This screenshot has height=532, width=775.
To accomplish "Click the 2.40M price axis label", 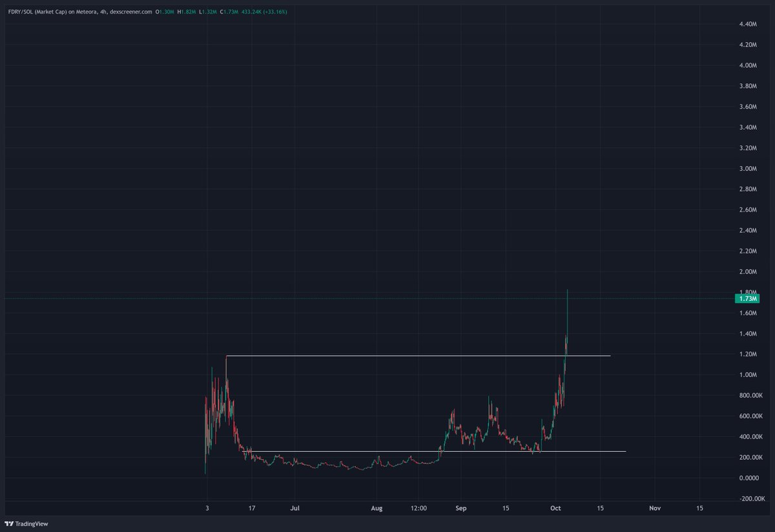I will [x=747, y=230].
